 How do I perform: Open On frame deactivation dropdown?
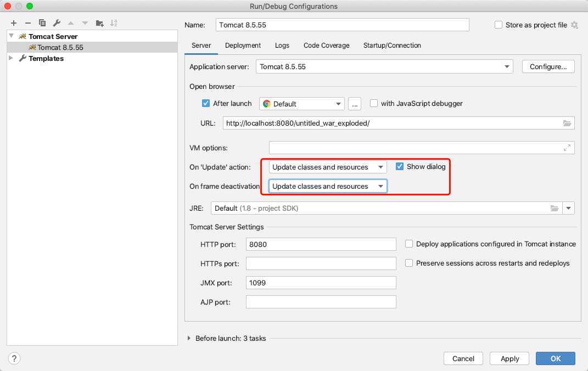(x=327, y=186)
